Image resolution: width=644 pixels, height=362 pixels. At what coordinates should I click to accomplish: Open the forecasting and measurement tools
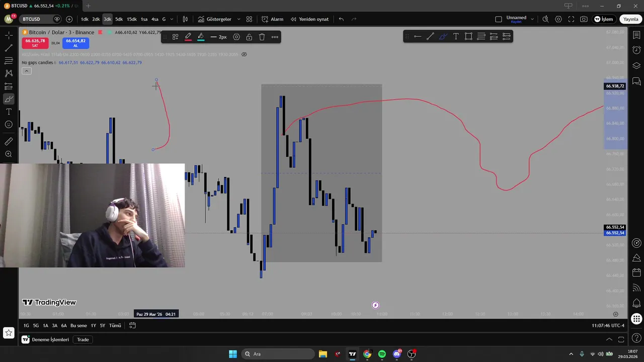[9, 86]
